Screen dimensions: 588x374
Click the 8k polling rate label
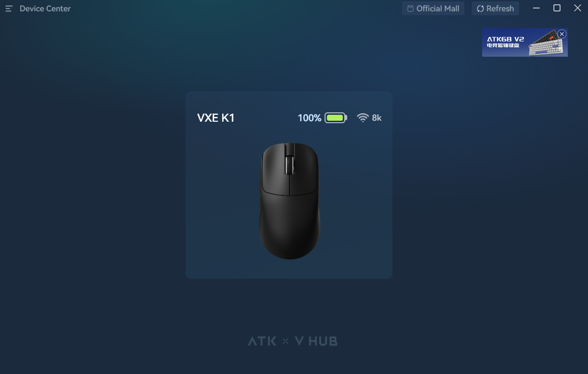click(377, 118)
